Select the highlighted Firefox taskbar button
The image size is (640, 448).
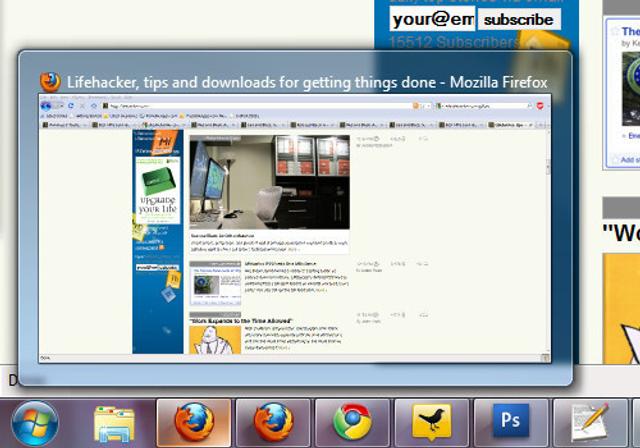pyautogui.click(x=194, y=423)
